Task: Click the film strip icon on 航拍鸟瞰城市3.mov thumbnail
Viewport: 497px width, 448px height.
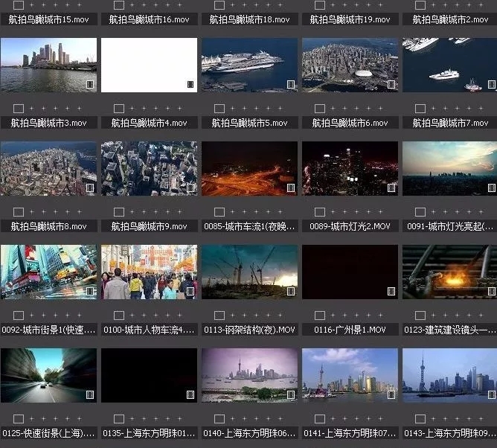Action: [x=90, y=84]
